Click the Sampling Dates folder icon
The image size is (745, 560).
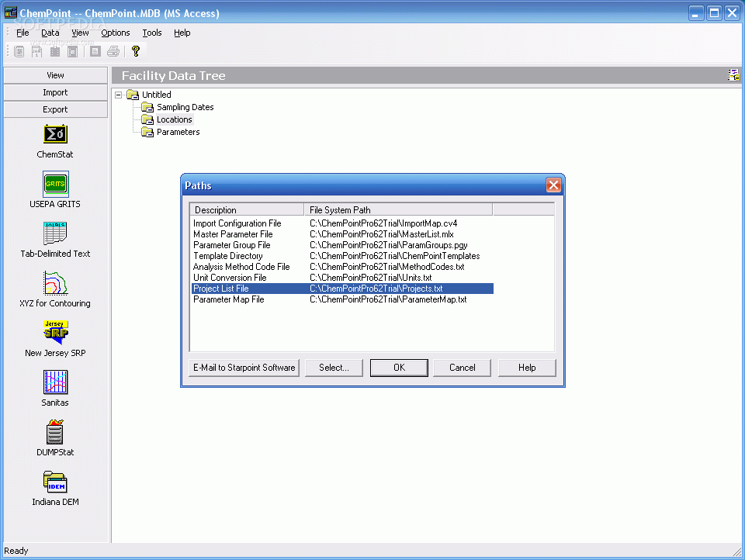pos(147,107)
